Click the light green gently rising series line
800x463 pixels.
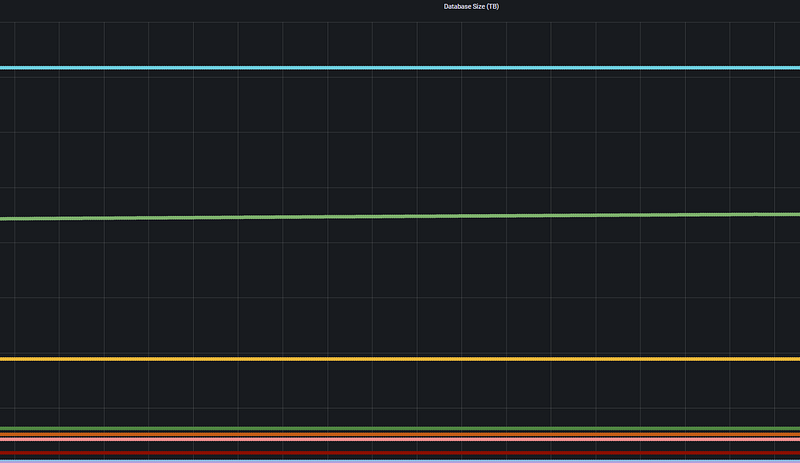(400, 217)
